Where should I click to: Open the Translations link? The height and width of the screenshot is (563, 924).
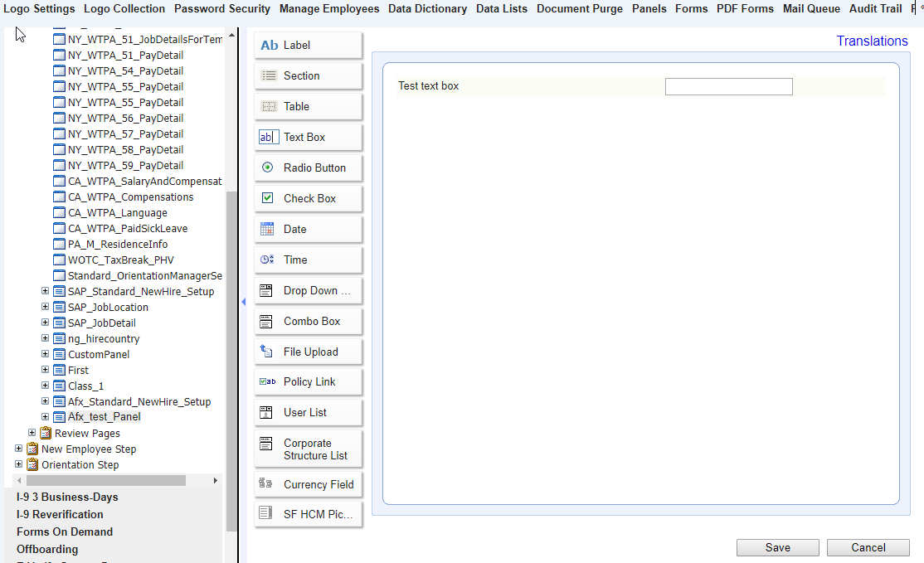872,40
